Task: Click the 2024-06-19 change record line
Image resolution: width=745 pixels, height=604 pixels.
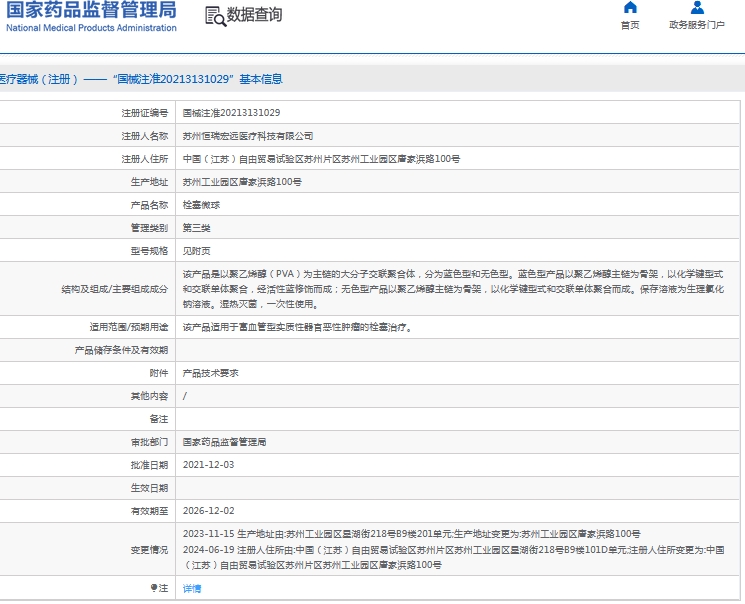Action: click(453, 557)
